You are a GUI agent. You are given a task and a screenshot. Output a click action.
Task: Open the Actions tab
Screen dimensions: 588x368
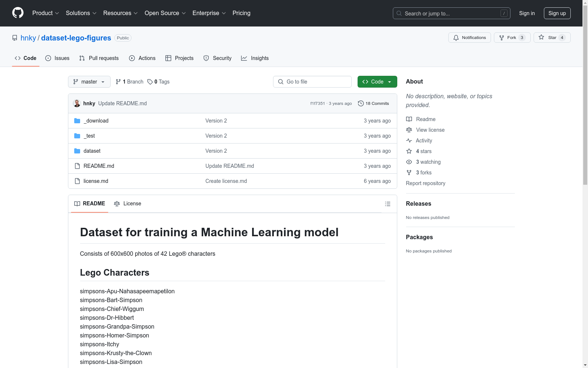(142, 58)
